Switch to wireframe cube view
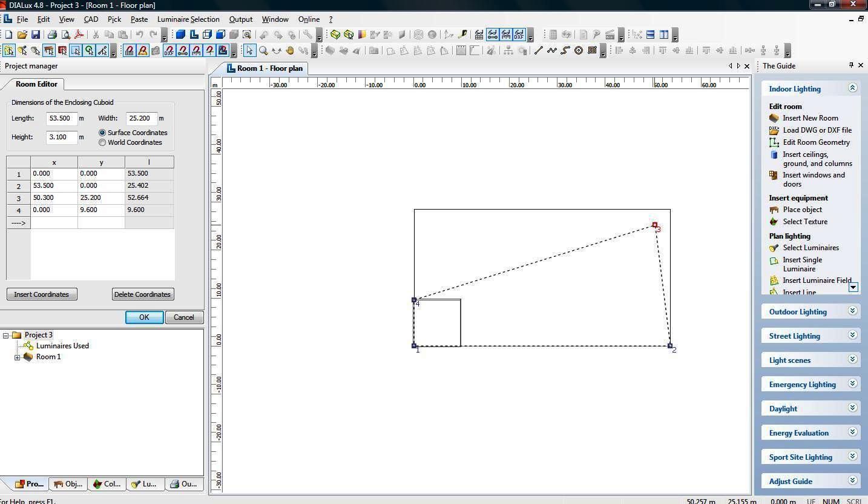Screen dimensions: 868x504 [x=207, y=35]
